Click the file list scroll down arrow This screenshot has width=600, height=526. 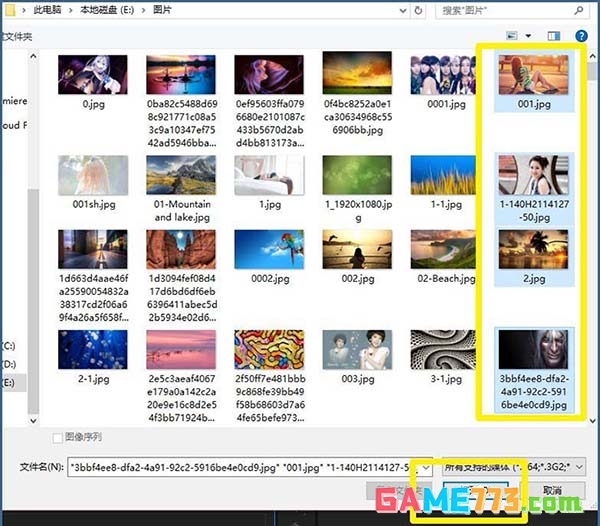click(x=593, y=420)
